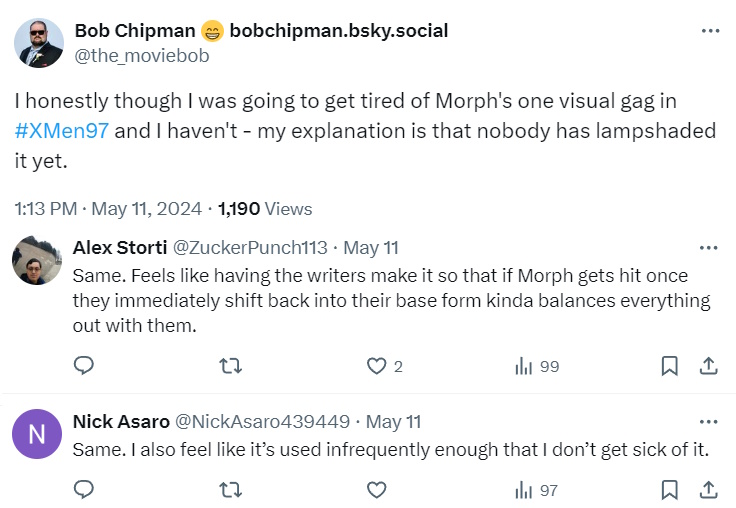Click Bob Chipman's profile avatar
Screen dimensions: 736x508
pos(38,43)
